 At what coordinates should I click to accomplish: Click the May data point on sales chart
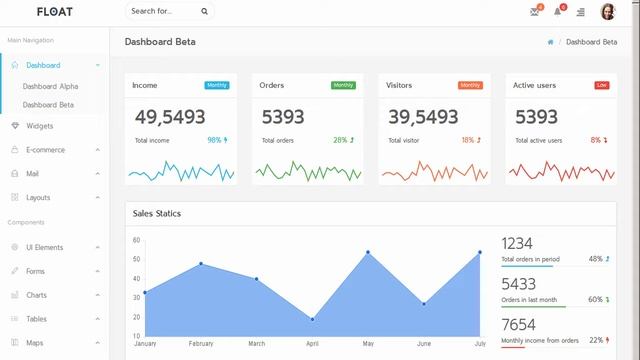[368, 252]
